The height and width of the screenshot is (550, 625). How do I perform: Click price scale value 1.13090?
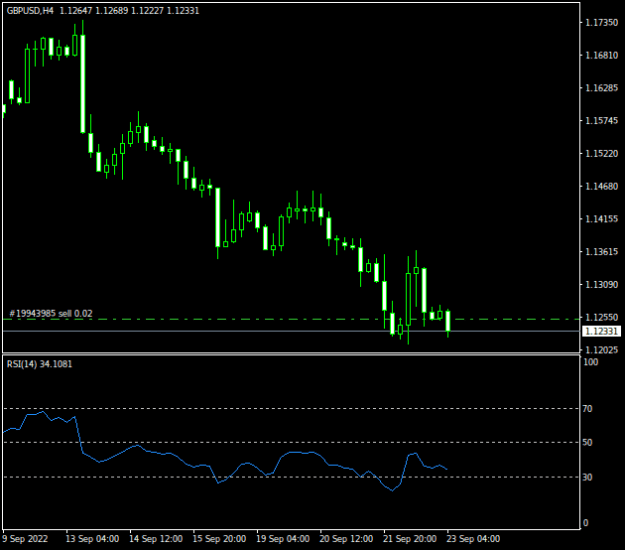pyautogui.click(x=601, y=285)
